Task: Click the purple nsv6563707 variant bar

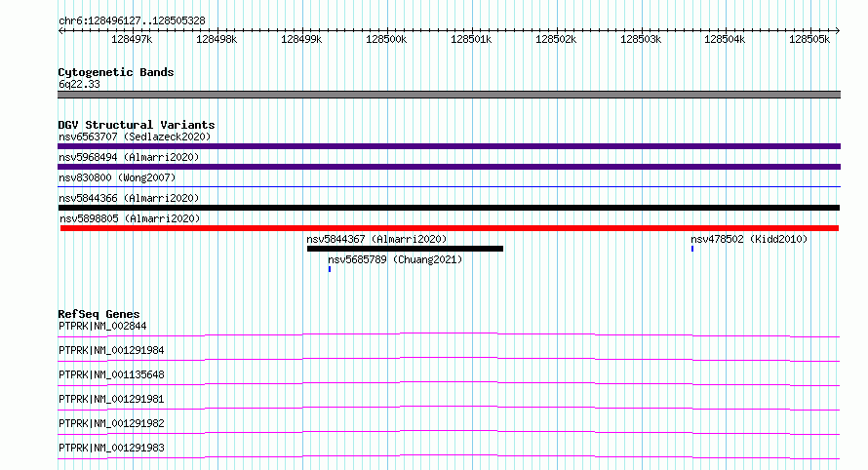Action: click(x=449, y=146)
